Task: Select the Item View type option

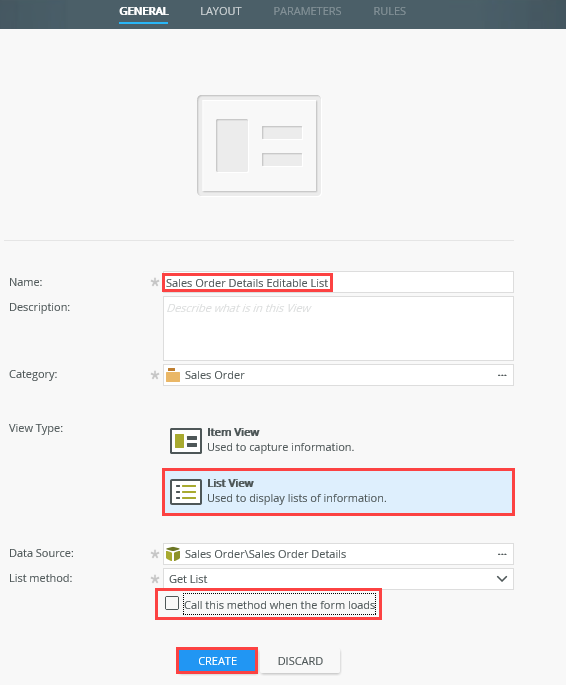Action: 338,440
